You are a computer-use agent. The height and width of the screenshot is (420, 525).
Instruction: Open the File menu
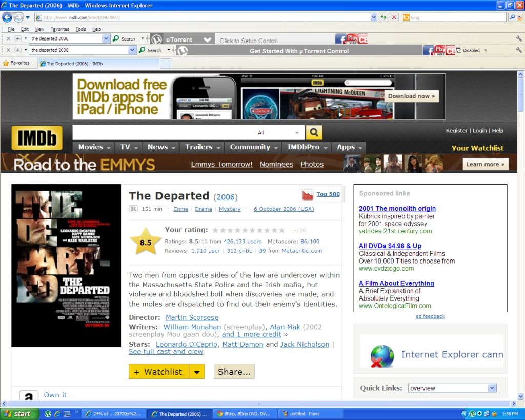(x=11, y=29)
